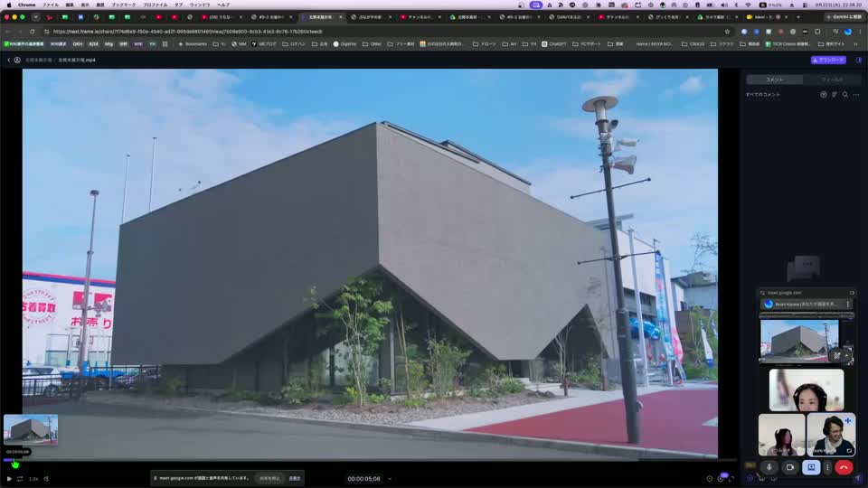Open the Apple menu
This screenshot has height=488, width=868.
pyautogui.click(x=9, y=5)
